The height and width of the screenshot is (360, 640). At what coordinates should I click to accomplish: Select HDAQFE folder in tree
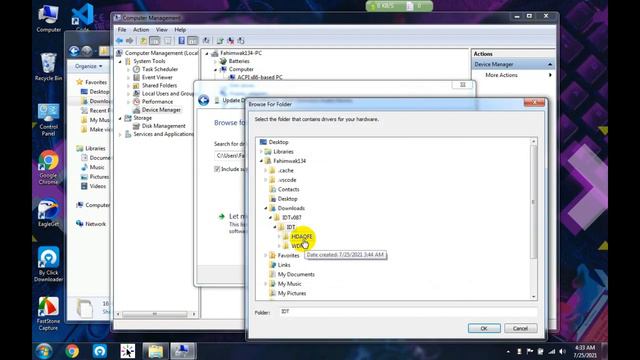[302, 236]
